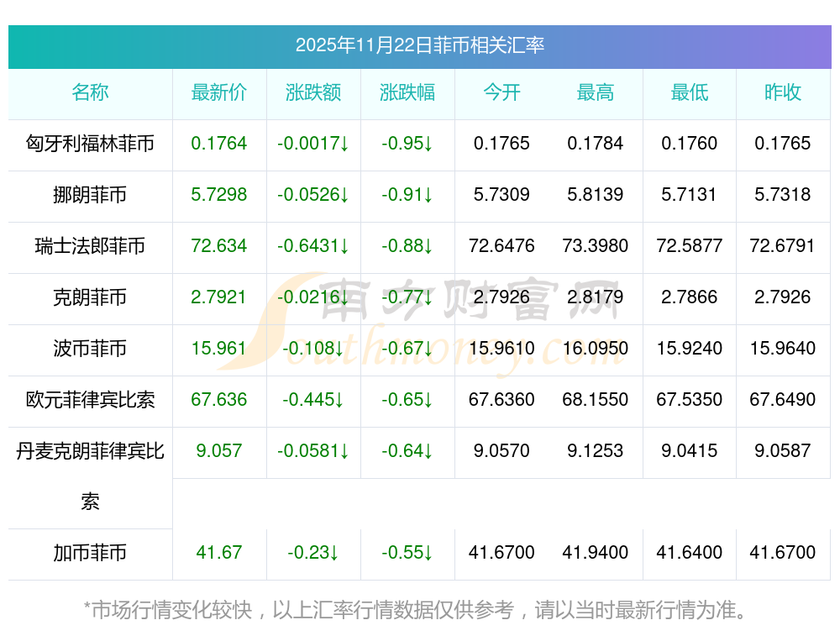Select previous close 67.6490

[783, 399]
